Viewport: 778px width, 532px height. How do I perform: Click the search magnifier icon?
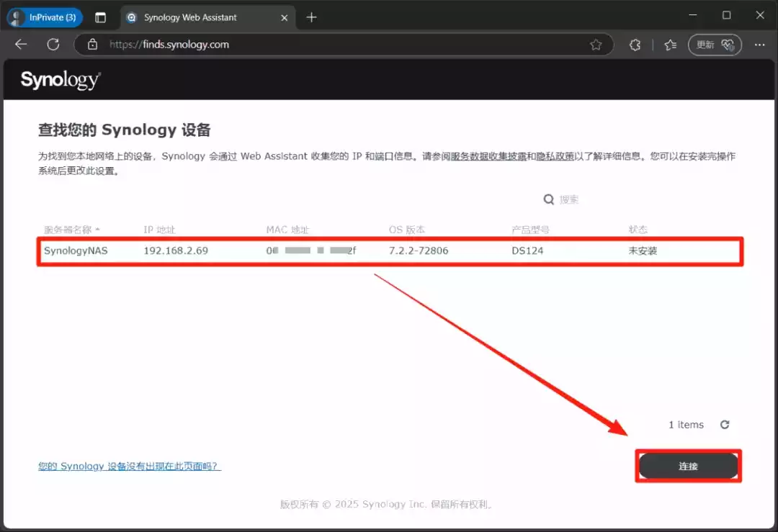pos(549,199)
